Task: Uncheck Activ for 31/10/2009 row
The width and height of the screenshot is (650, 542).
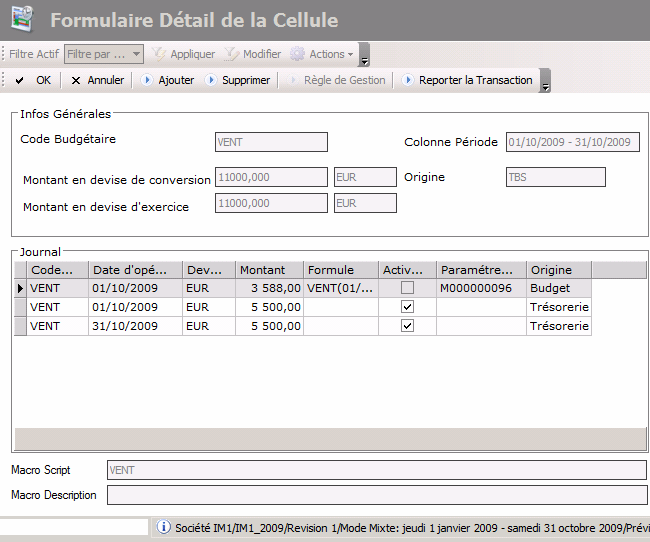Action: pos(407,326)
